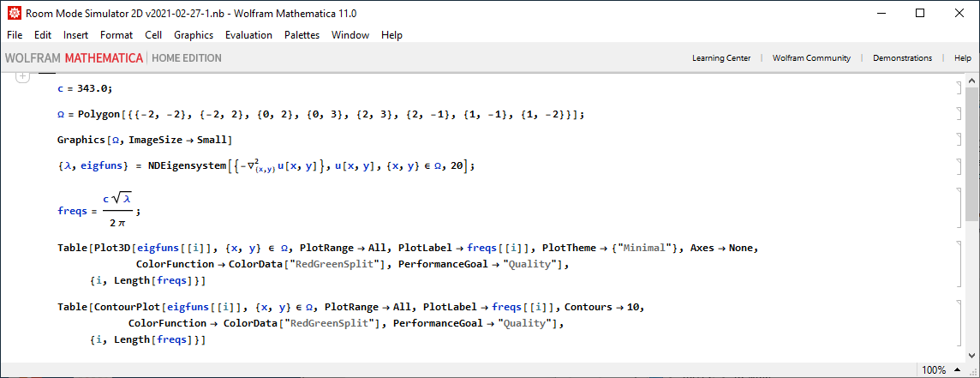Select the cell bracket of c = 343.0
This screenshot has height=378, width=980.
pos(959,88)
